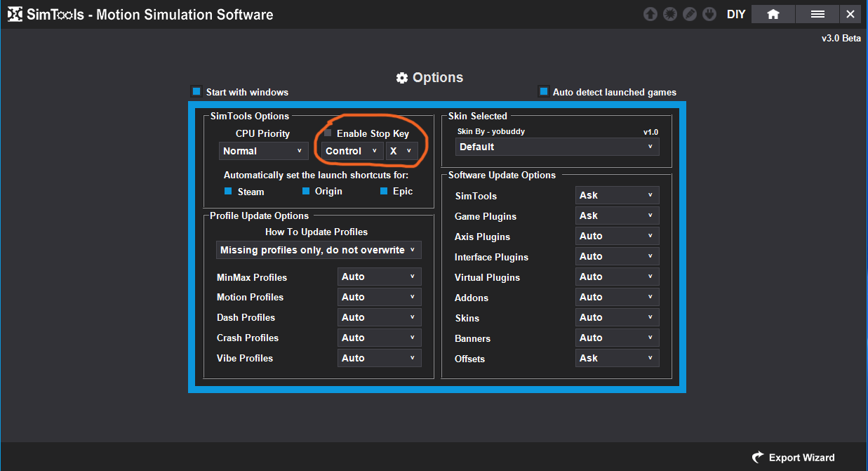Click the 'Banners' label
This screenshot has width=868, height=471.
tap(472, 338)
